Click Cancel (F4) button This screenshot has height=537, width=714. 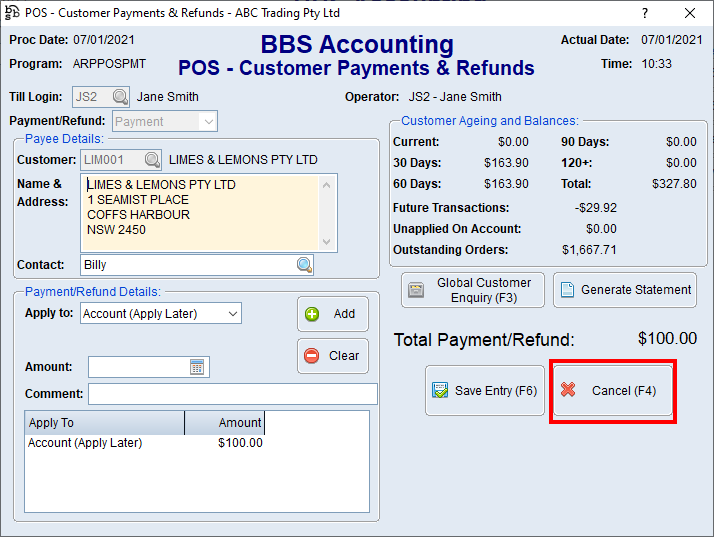[x=613, y=391]
